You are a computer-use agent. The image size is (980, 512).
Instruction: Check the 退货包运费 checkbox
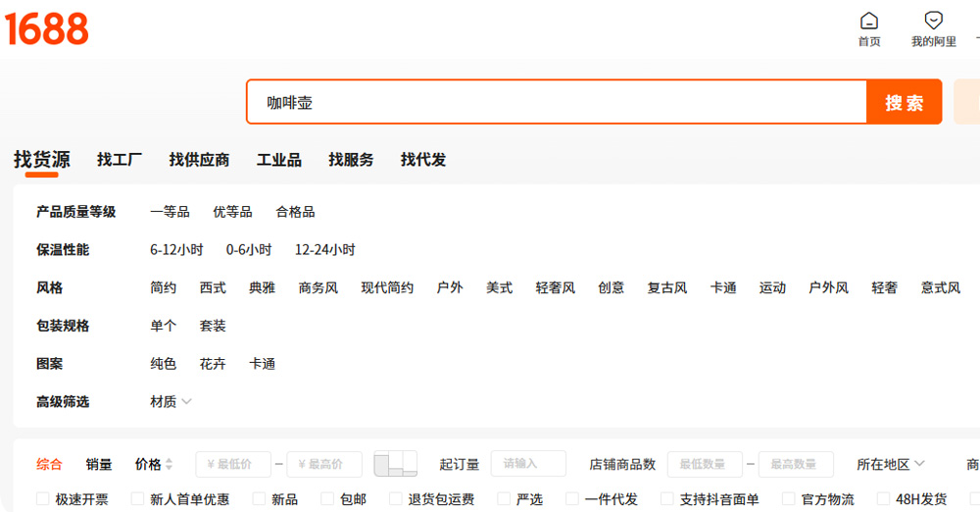click(396, 499)
